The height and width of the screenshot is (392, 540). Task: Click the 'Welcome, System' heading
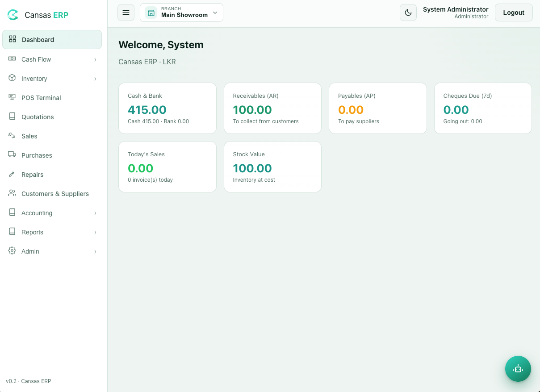(x=161, y=45)
